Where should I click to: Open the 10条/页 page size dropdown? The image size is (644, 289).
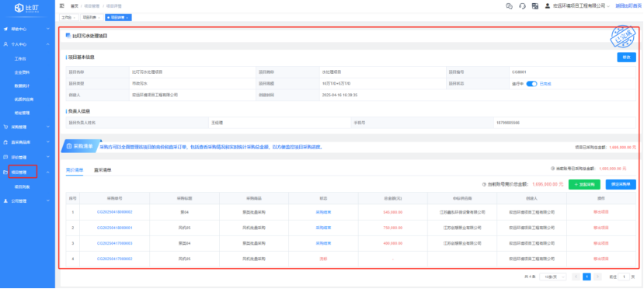pyautogui.click(x=553, y=277)
